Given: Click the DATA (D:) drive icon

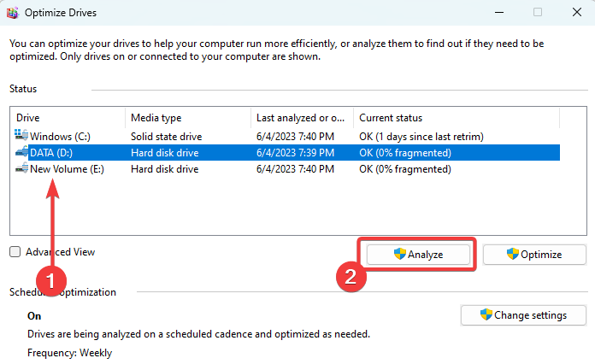Looking at the screenshot, I should [x=21, y=152].
